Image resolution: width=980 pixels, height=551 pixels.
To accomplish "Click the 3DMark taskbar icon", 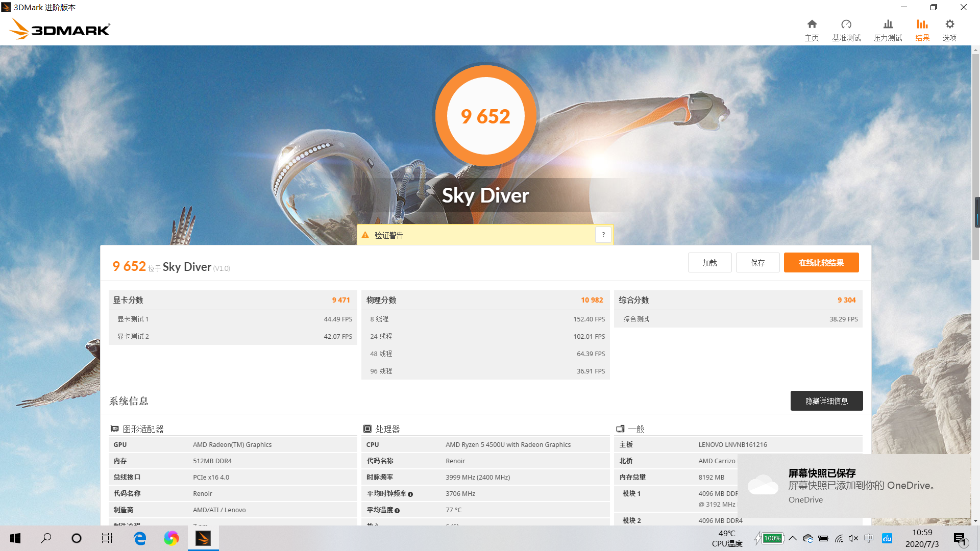I will pyautogui.click(x=203, y=538).
